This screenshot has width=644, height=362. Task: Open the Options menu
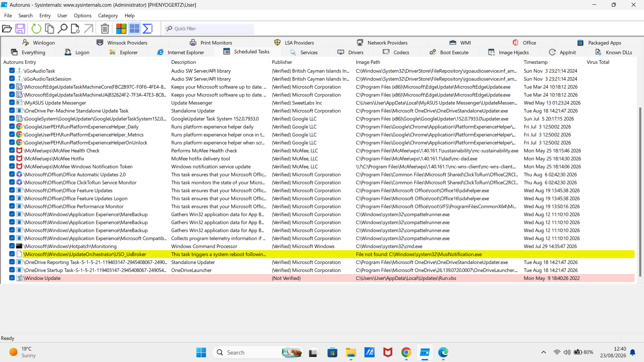pos(83,15)
